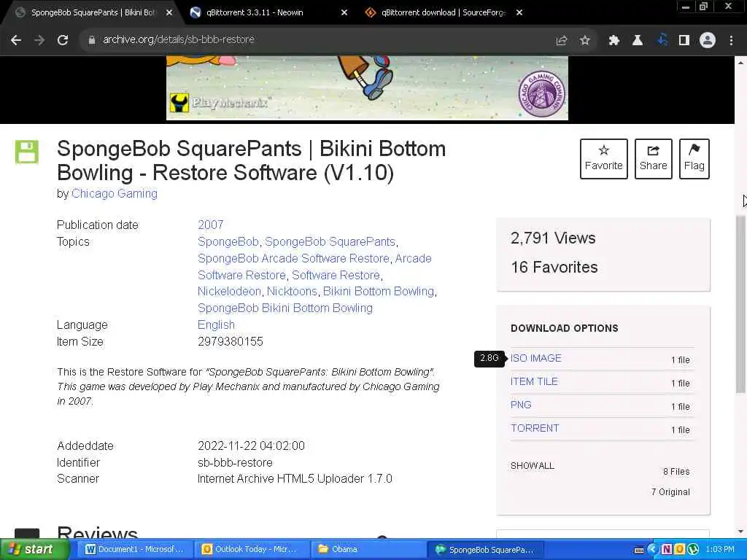This screenshot has width=747, height=560.
Task: Open the Obama folder taskbar item
Action: tap(368, 550)
